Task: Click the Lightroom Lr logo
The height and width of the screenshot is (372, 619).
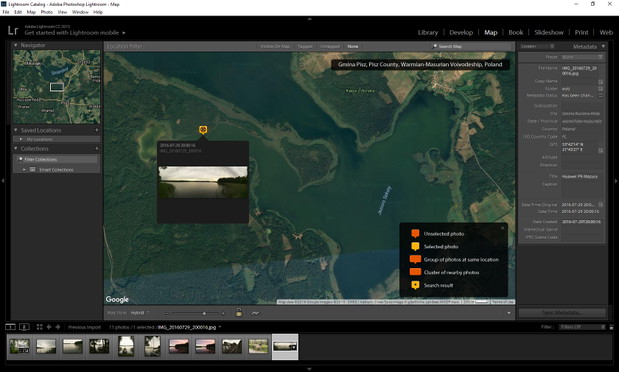Action: (13, 30)
